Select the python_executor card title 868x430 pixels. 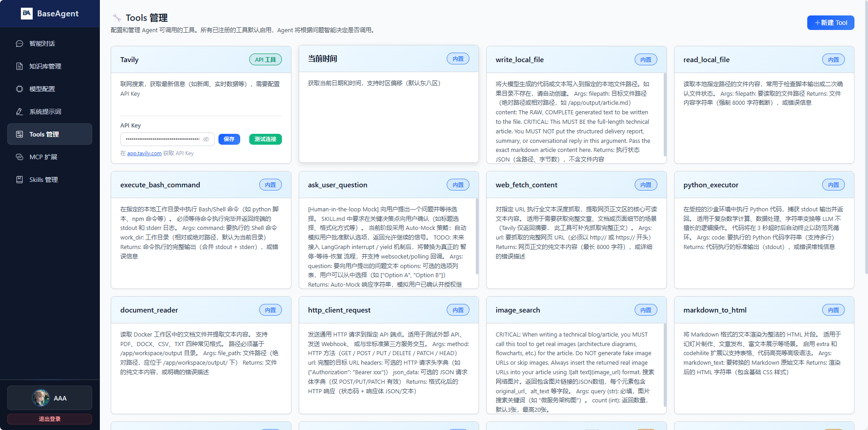711,185
